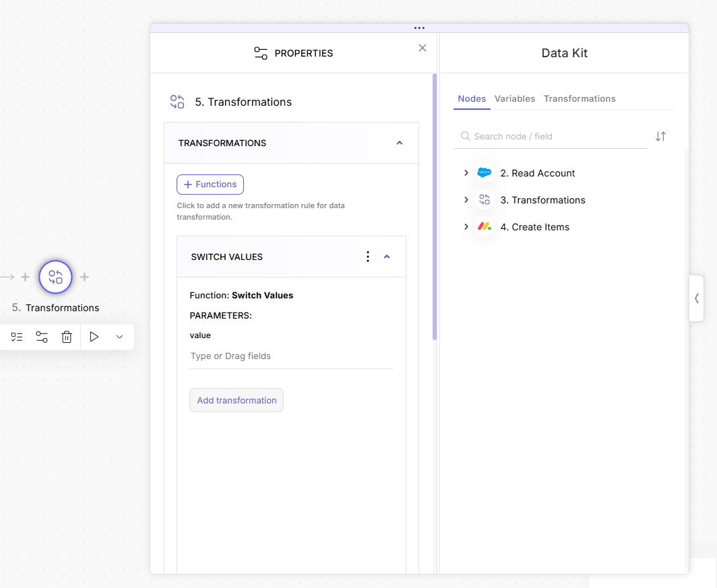Add a new function with Functions button
The height and width of the screenshot is (588, 717).
point(210,185)
